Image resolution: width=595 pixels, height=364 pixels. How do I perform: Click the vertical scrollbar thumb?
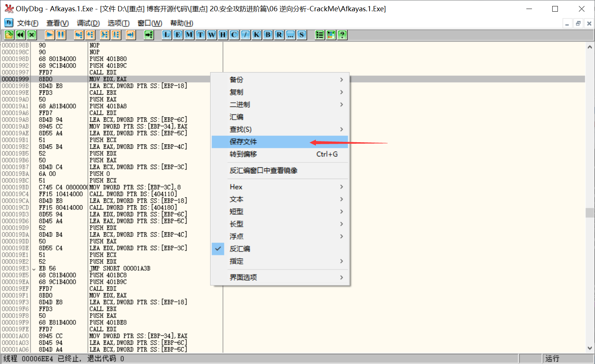pos(590,212)
